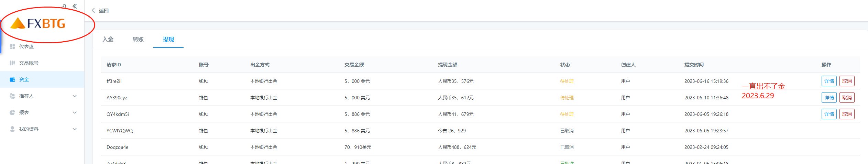This screenshot has width=868, height=164.
Task: Click the 提交时间 column header
Action: [694, 65]
